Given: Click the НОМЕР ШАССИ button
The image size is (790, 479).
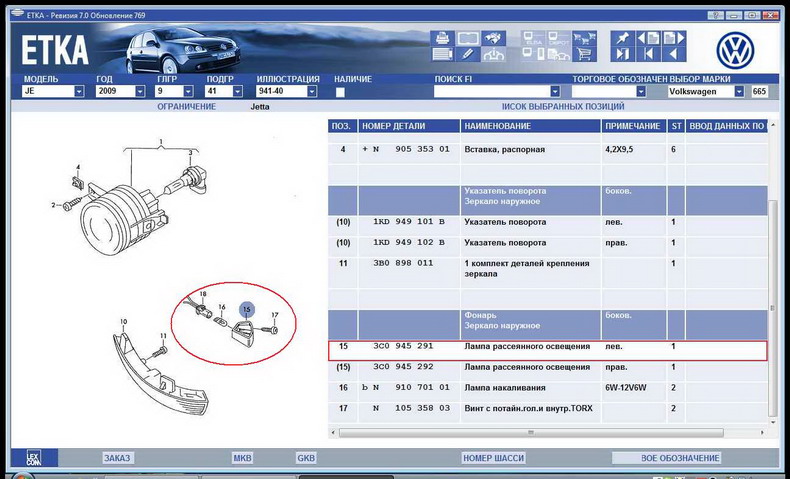Looking at the screenshot, I should 494,458.
